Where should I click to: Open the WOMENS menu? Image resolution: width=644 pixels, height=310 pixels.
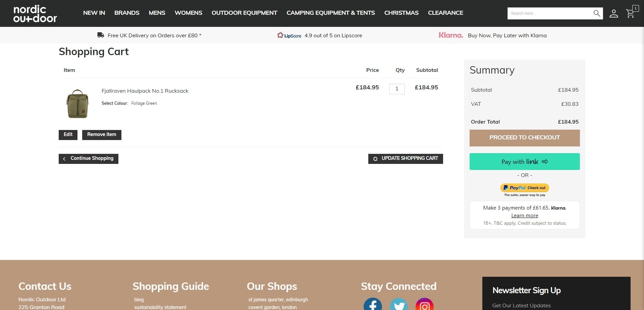point(189,13)
